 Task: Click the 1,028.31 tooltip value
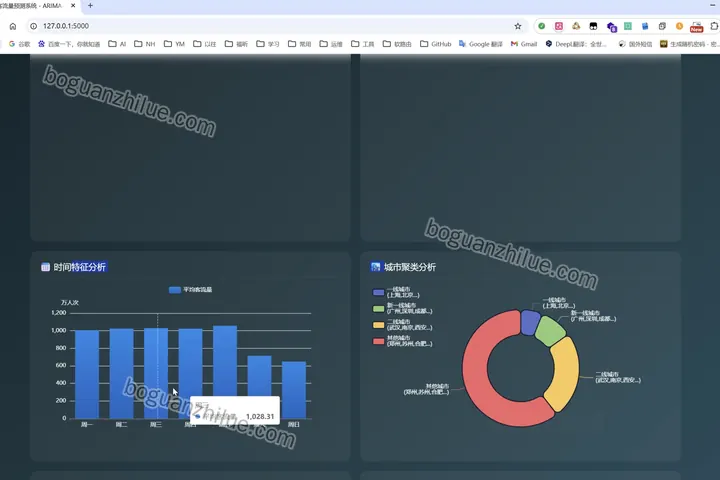(x=260, y=417)
